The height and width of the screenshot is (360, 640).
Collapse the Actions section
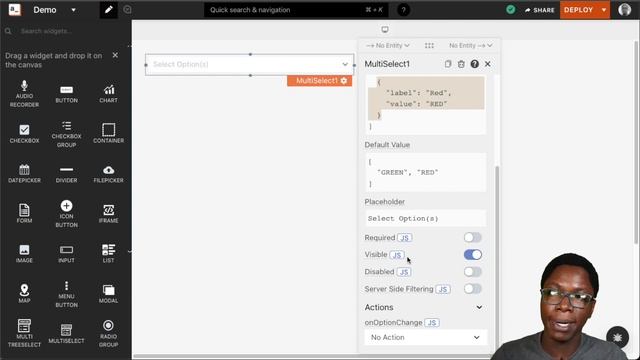click(479, 307)
